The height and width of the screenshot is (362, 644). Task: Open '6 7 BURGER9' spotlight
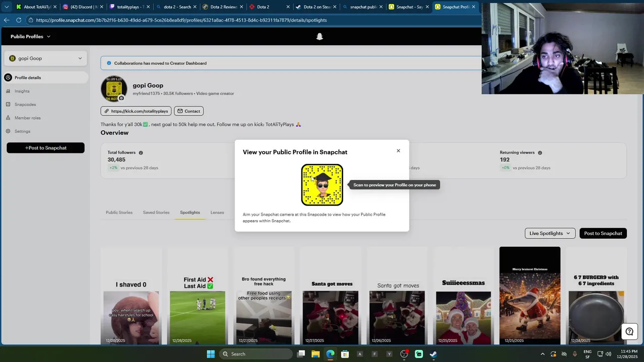pos(596,296)
